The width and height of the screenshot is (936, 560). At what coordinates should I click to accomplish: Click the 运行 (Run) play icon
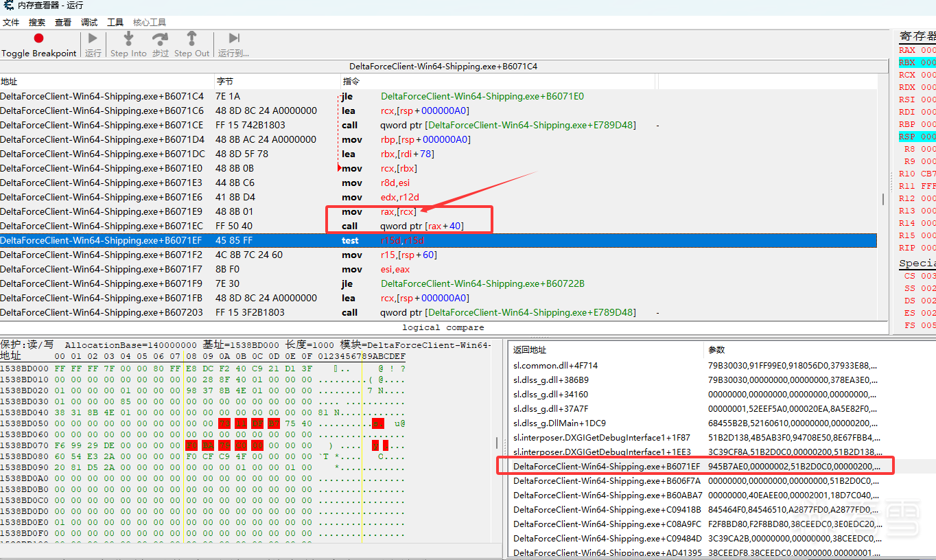coord(93,38)
